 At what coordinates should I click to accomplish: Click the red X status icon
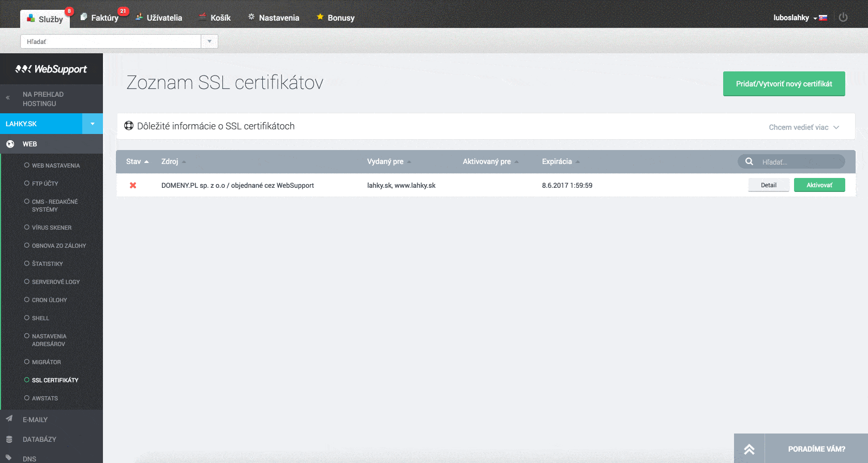pyautogui.click(x=133, y=185)
